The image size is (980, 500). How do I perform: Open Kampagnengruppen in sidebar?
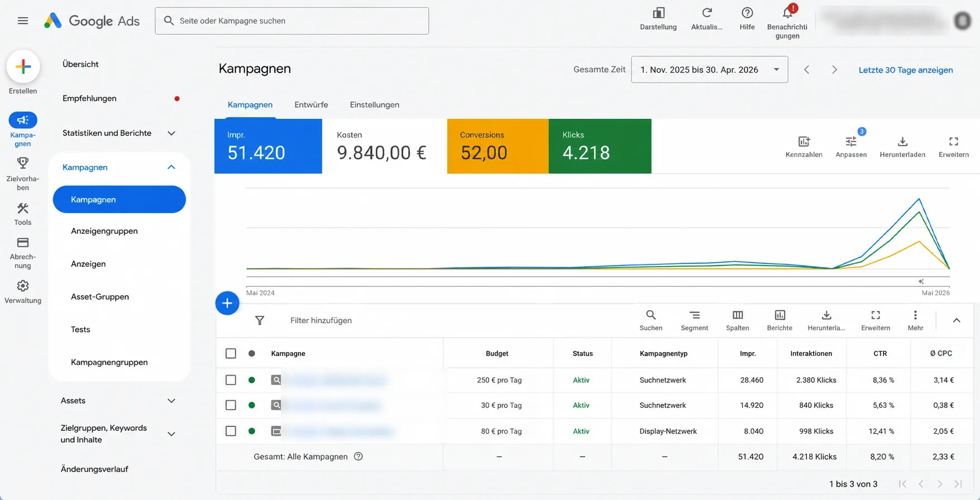[109, 362]
